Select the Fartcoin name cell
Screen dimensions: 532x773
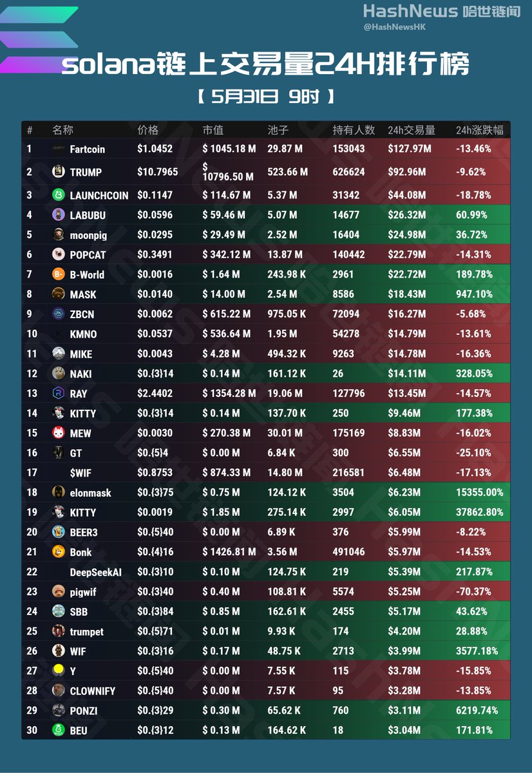tap(87, 149)
